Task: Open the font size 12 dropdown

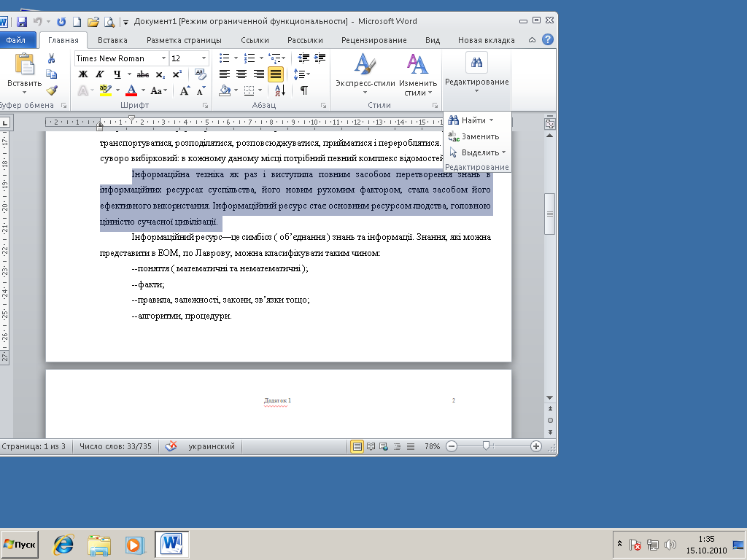Action: 204,58
